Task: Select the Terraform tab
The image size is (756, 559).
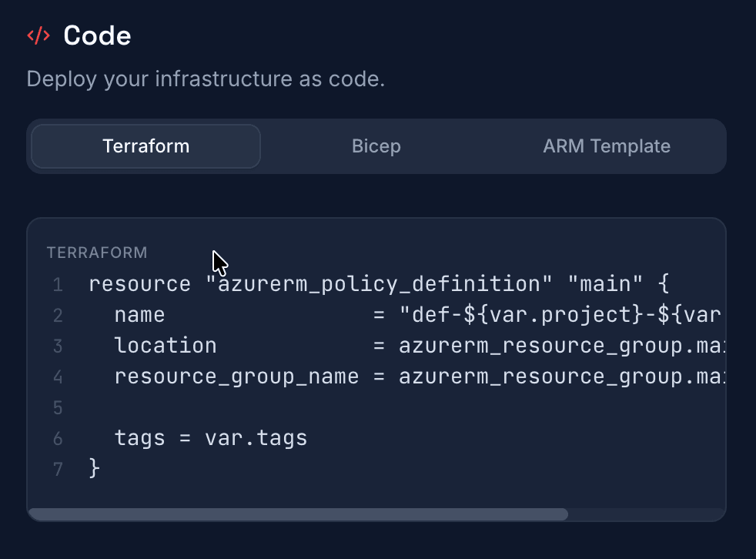Action: pyautogui.click(x=145, y=146)
